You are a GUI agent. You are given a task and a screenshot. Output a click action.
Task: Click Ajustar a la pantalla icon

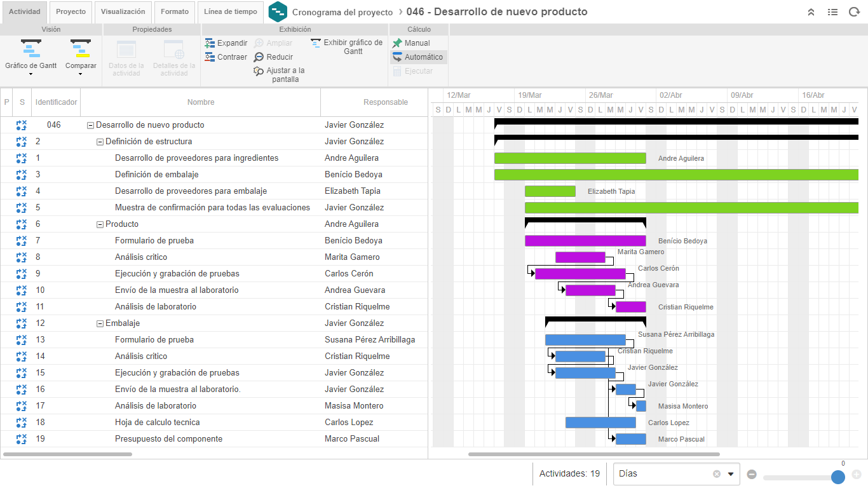click(259, 71)
